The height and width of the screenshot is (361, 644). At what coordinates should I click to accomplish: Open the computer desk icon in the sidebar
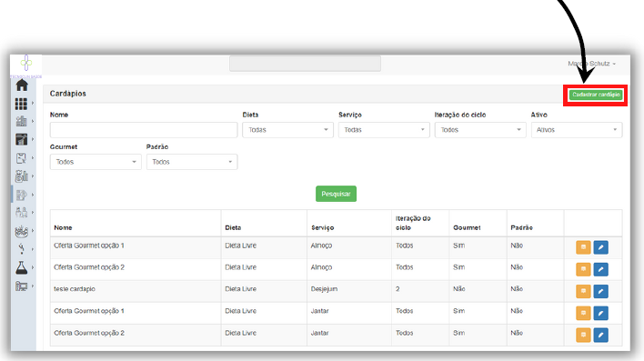coord(21,286)
